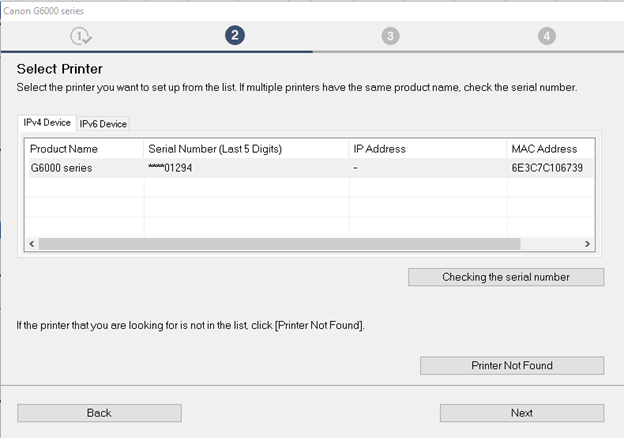Click the Printer Not Found button
624x438 pixels.
pos(512,365)
